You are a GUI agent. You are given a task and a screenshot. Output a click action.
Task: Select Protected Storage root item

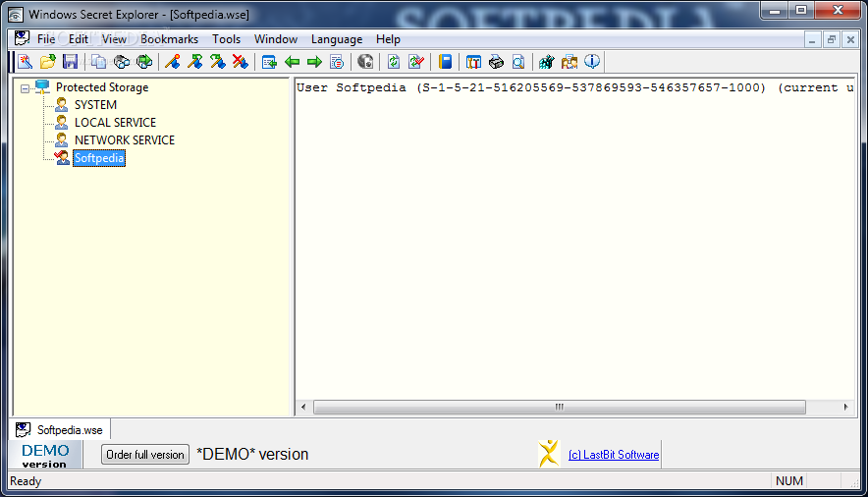point(102,87)
